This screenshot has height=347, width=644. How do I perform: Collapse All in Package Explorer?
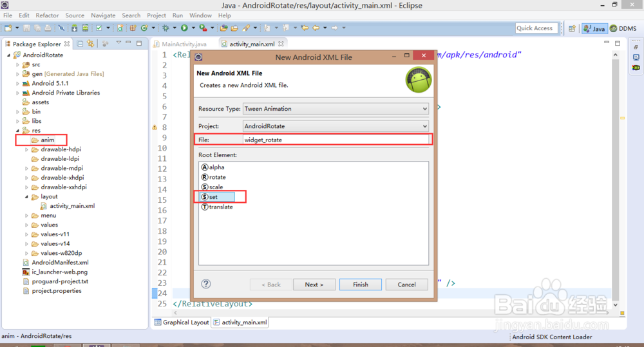80,44
